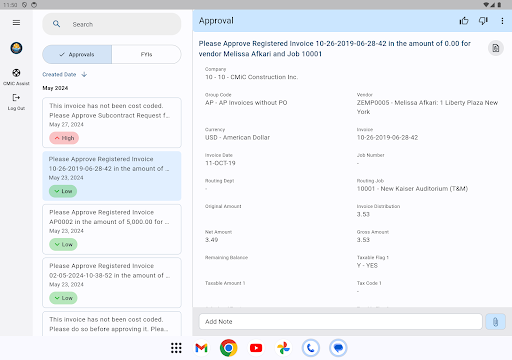Click 'AP - AP Invoices without PO' value

tap(246, 103)
